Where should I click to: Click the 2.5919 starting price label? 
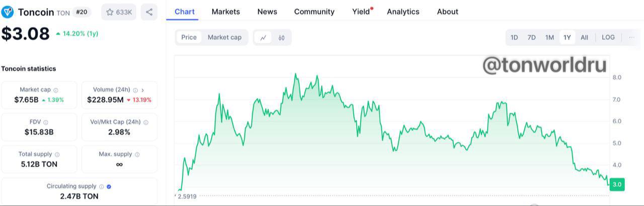187,196
